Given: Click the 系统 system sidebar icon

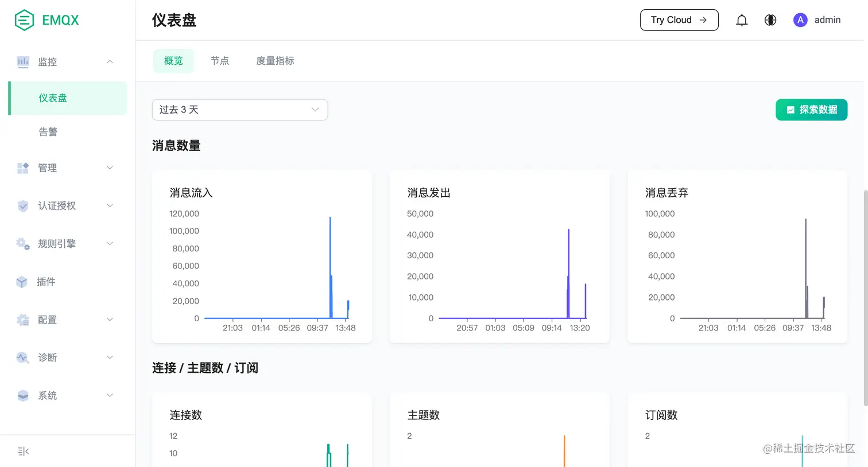Looking at the screenshot, I should pyautogui.click(x=22, y=395).
